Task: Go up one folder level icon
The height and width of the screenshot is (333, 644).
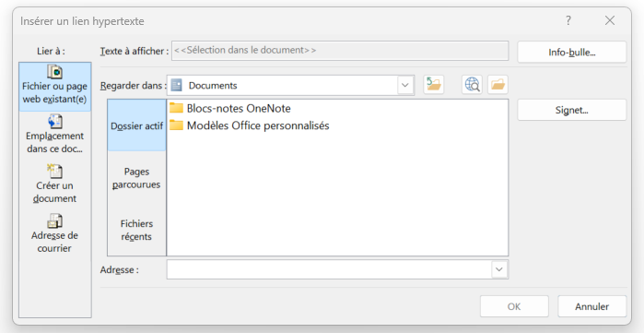Action: (x=433, y=85)
